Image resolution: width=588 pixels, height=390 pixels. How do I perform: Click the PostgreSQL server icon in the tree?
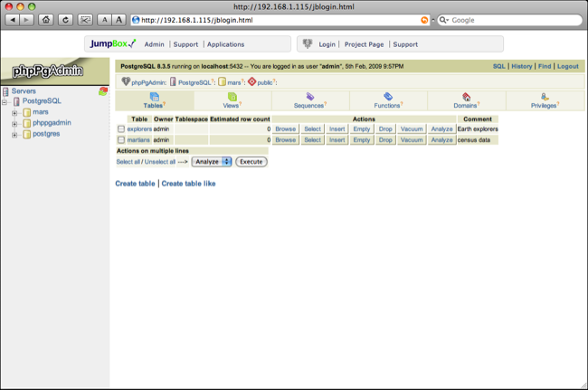tap(16, 101)
